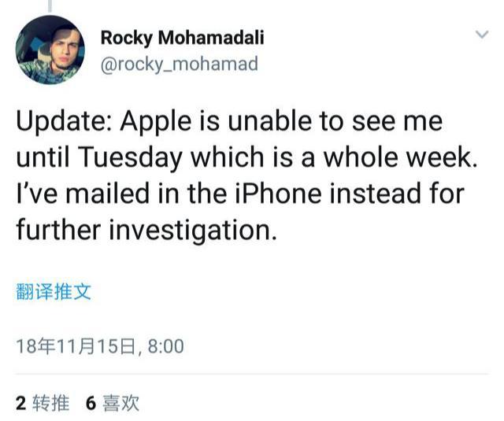The width and height of the screenshot is (504, 421).
Task: Click the divider line above the retweet counts
Action: coord(252,374)
